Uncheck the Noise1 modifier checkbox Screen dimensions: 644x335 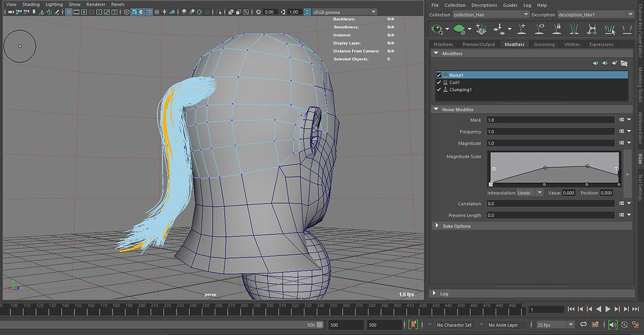coord(438,75)
